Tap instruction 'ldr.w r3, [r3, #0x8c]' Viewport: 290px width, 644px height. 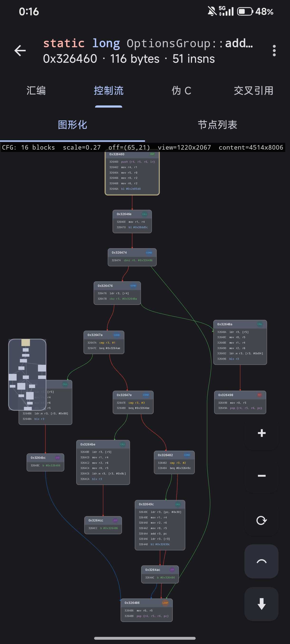pos(109,474)
